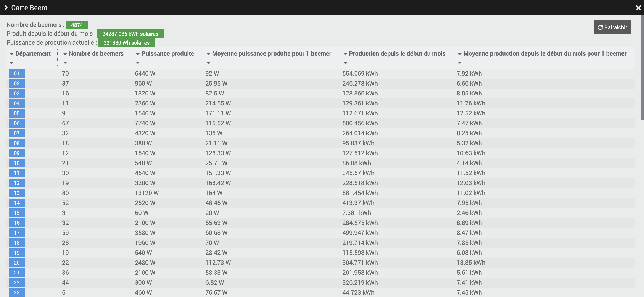The width and height of the screenshot is (644, 297).
Task: Open department 15 badge
Action: tap(17, 213)
